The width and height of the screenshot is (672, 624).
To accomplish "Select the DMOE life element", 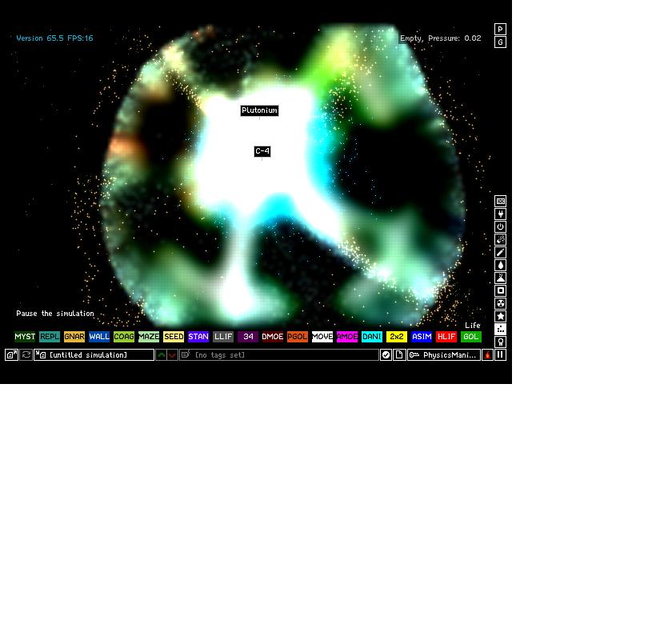I will 273,337.
